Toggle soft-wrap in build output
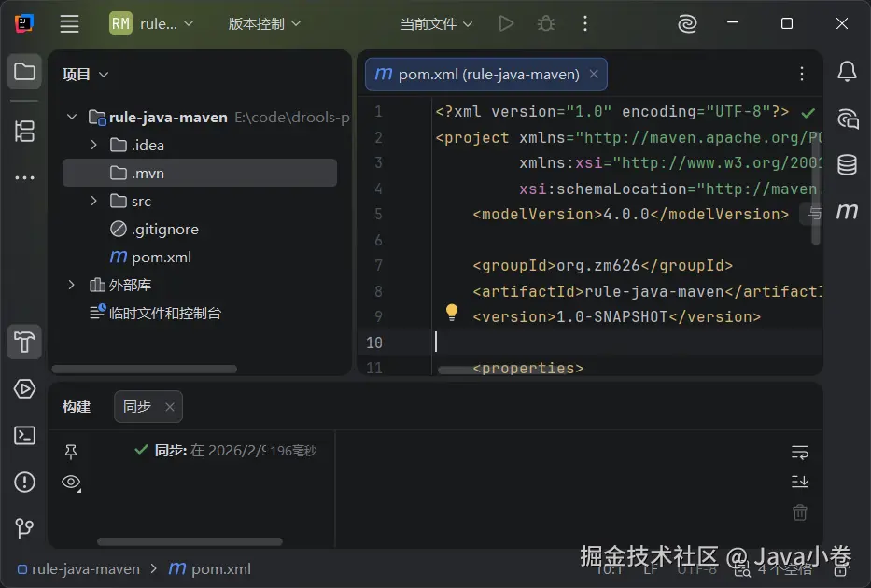 tap(800, 453)
